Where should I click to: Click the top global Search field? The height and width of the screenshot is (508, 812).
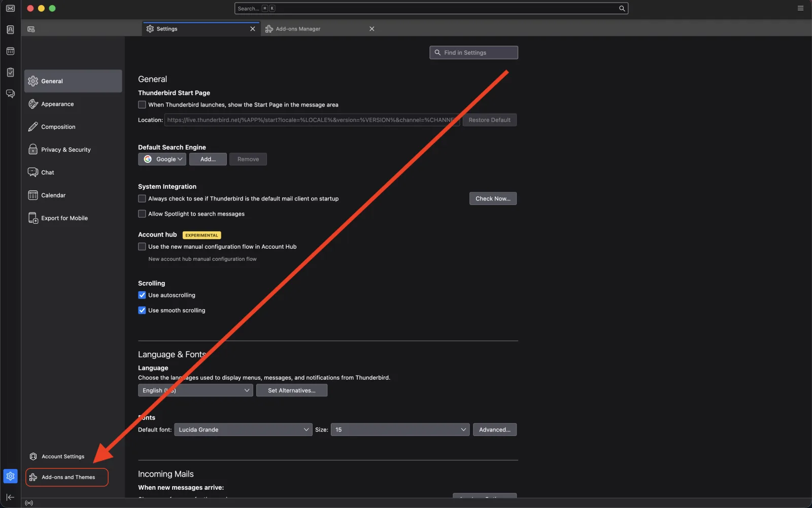(x=431, y=9)
